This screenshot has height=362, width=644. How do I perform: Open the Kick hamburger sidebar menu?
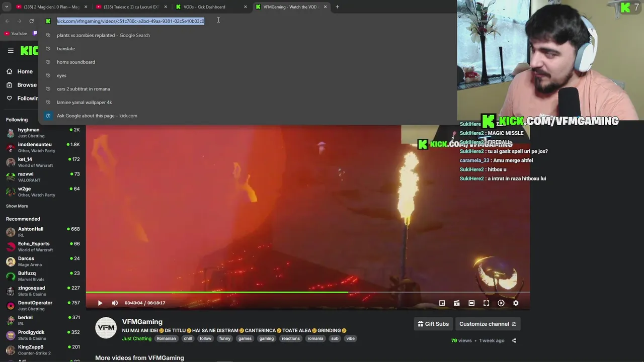pyautogui.click(x=11, y=50)
